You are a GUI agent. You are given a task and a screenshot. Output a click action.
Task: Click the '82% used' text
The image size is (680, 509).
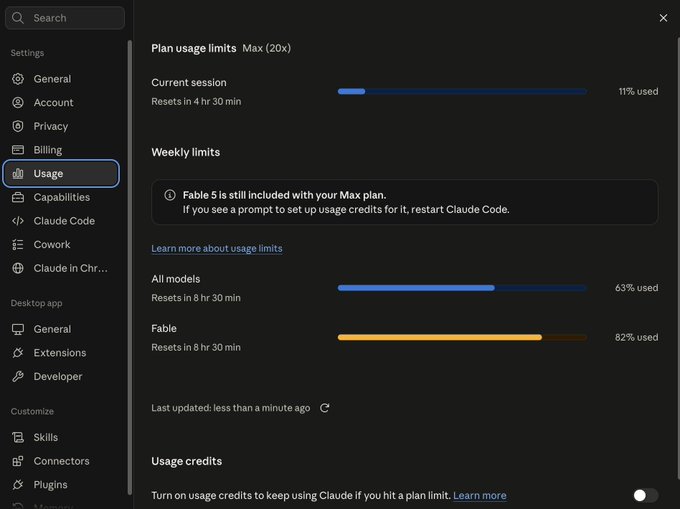coord(637,337)
